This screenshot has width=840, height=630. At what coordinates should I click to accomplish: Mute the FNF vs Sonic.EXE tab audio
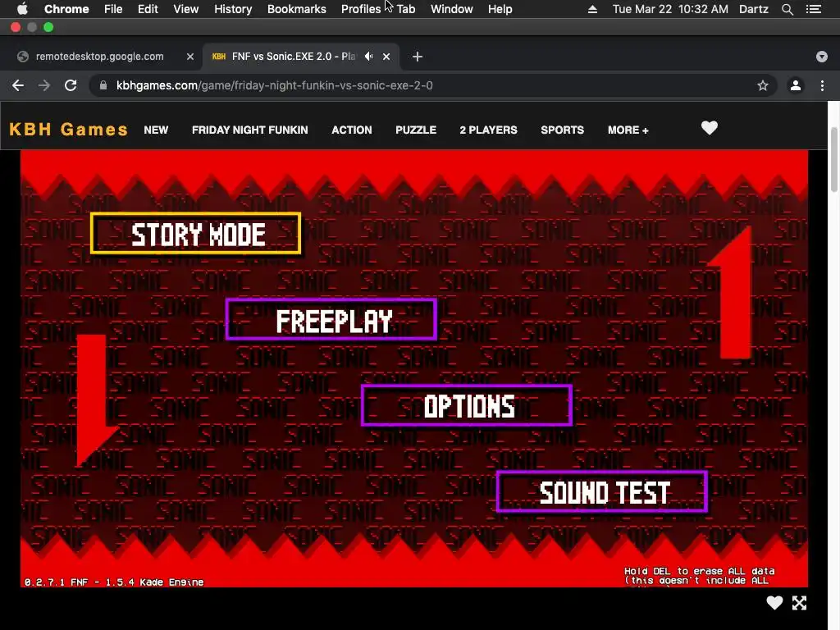[x=368, y=57]
